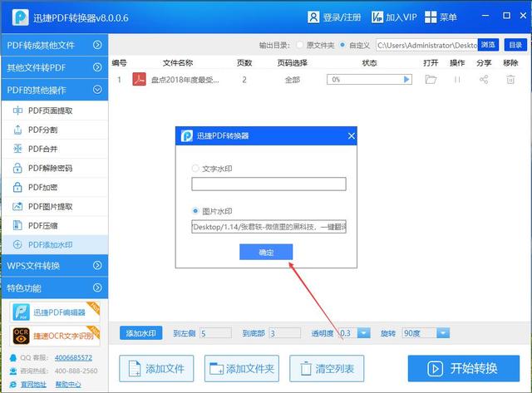The width and height of the screenshot is (532, 393).
Task: Open the 透明度 dropdown arrow
Action: click(364, 333)
